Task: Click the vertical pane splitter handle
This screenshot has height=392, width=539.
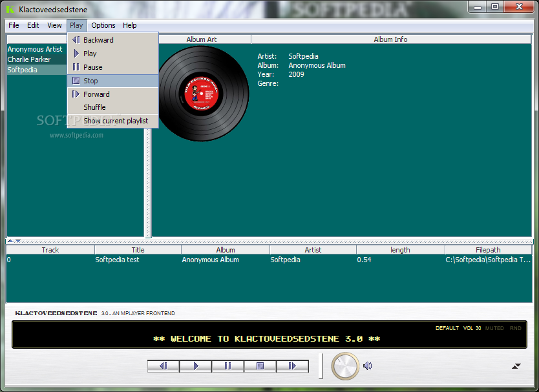Action: pos(148,182)
